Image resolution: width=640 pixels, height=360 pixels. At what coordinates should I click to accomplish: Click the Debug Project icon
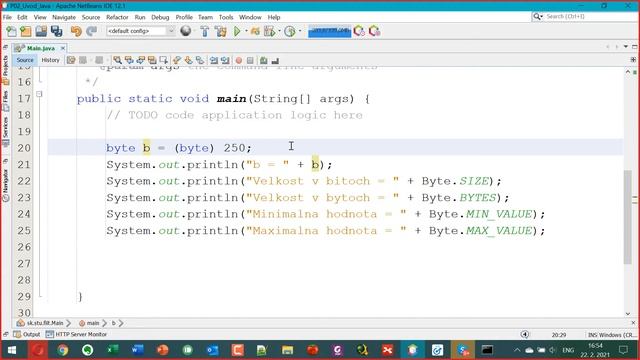click(255, 31)
